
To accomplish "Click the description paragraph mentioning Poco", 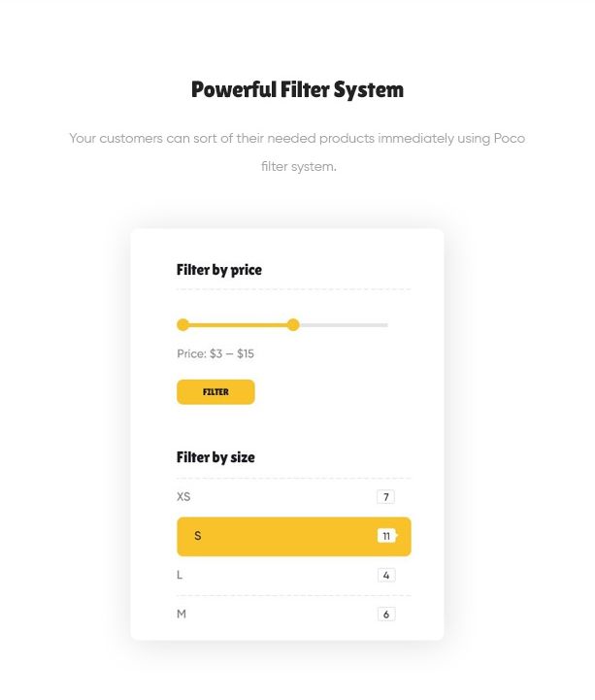I will point(297,139).
